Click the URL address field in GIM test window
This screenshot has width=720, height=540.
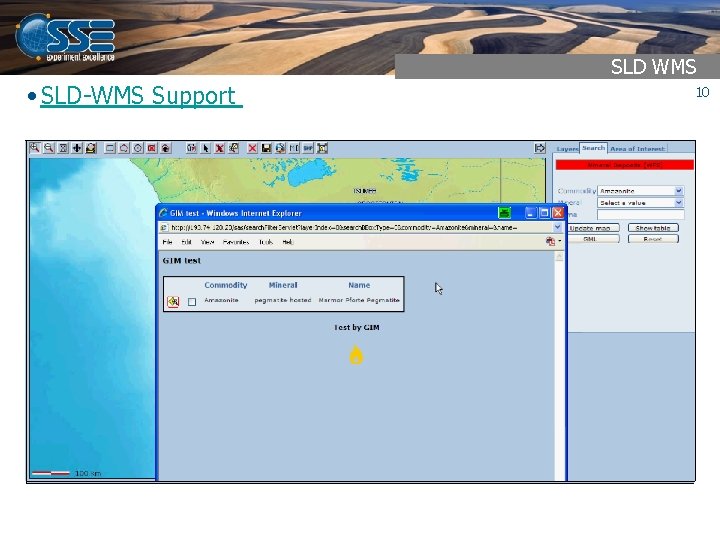coord(356,227)
